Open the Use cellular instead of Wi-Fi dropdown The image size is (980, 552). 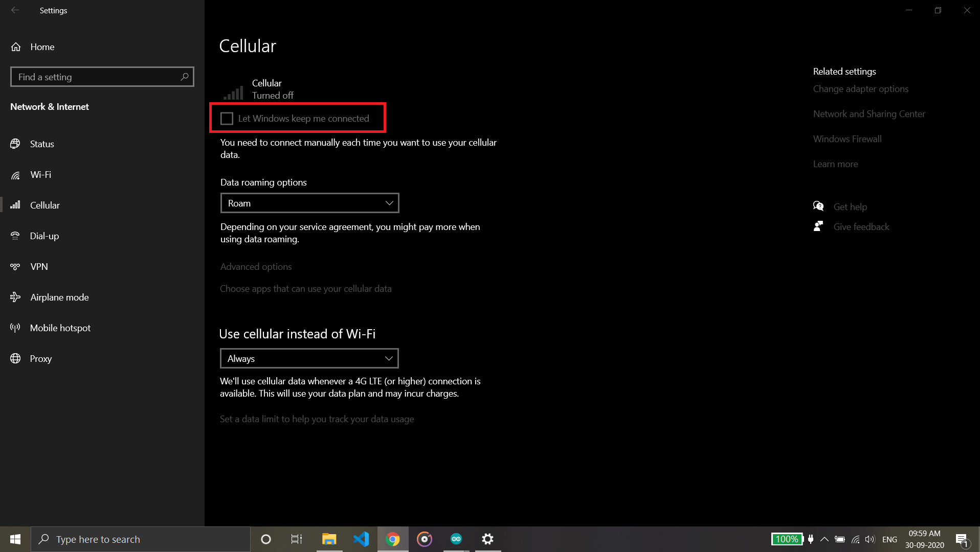pyautogui.click(x=309, y=358)
